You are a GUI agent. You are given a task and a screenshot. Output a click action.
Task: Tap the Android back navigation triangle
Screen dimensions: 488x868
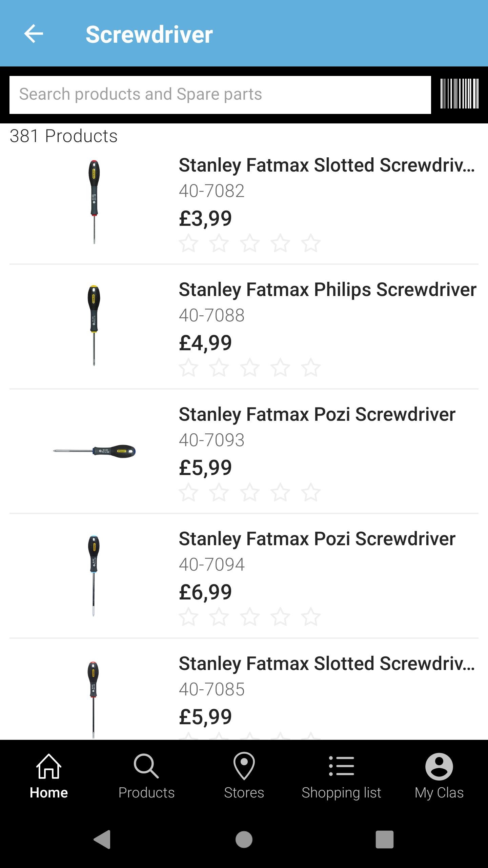click(x=102, y=840)
